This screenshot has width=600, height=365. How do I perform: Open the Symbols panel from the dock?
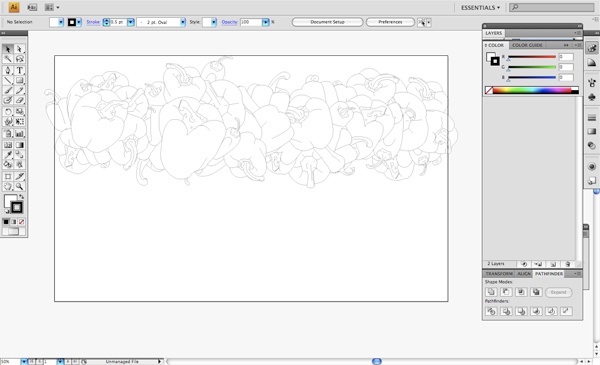pyautogui.click(x=592, y=97)
